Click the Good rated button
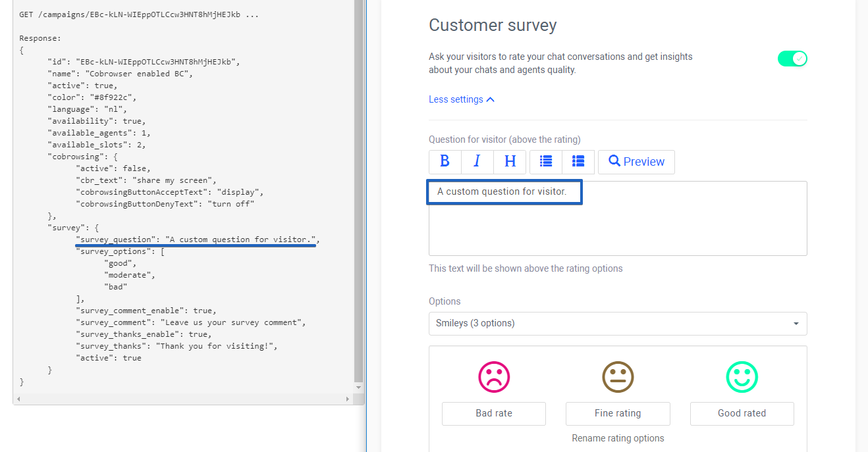Viewport: 868px width, 452px height. coord(742,413)
